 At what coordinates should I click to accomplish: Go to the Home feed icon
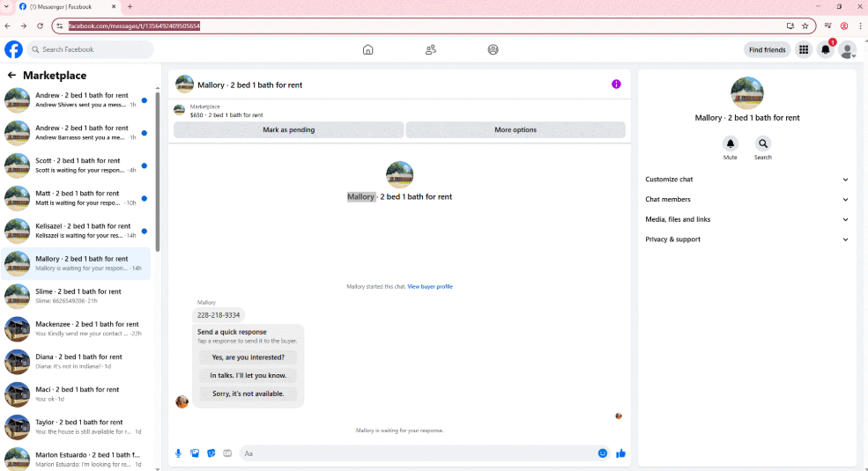pos(367,50)
